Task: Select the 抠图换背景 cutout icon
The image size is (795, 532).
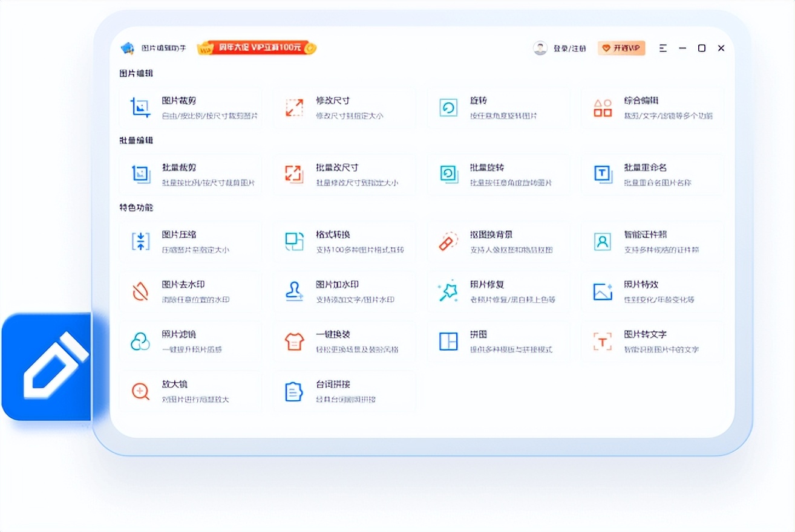Action: tap(448, 241)
